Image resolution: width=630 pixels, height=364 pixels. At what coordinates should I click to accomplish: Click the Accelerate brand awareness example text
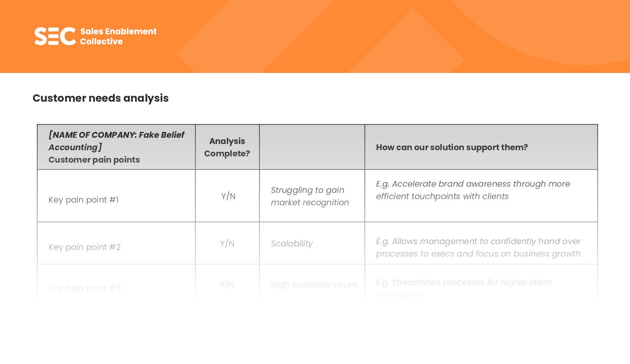coord(473,190)
